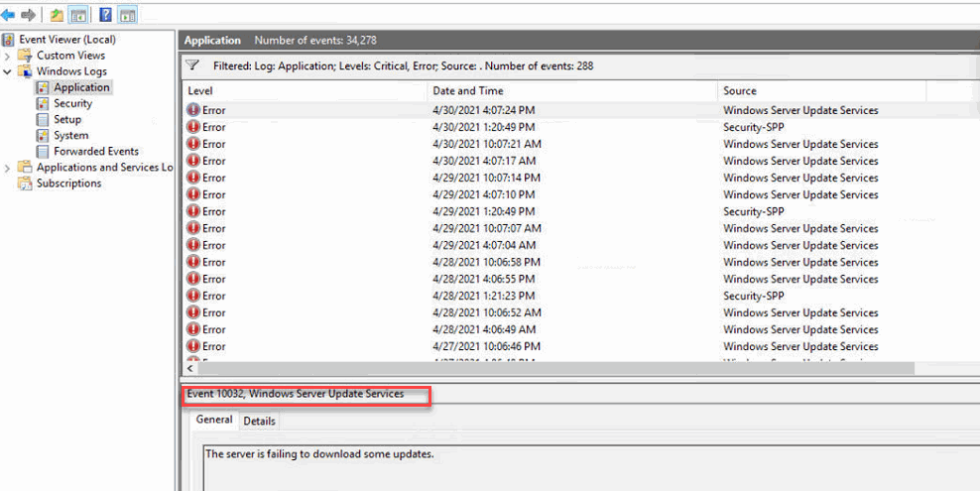Collapse the Windows Logs node

coord(8,71)
